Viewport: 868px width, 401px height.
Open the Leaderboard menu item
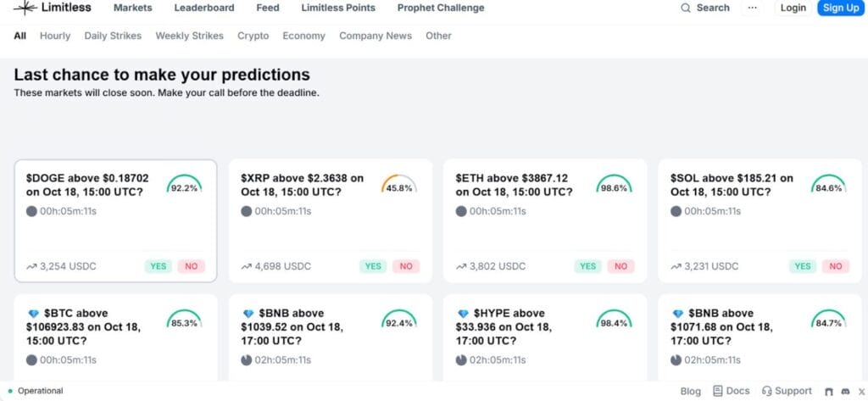[204, 8]
